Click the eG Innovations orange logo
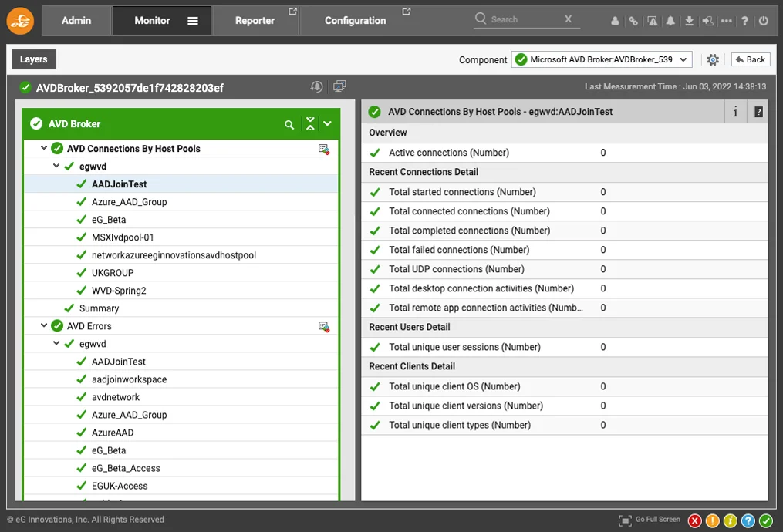Image resolution: width=783 pixels, height=532 pixels. pos(20,21)
